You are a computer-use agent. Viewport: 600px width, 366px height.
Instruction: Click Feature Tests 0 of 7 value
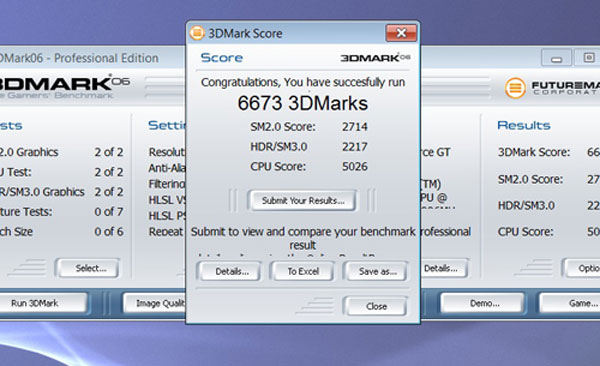point(109,211)
